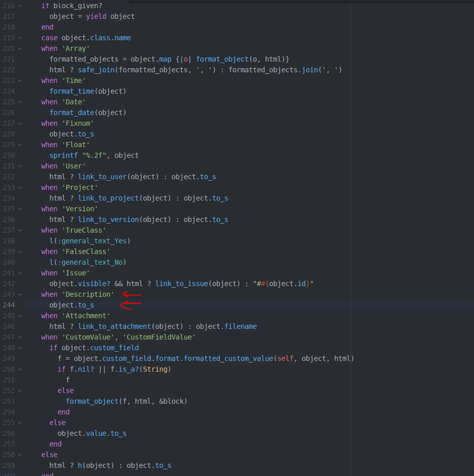Click line number 244 in the gutter
The image size is (474, 476).
point(9,305)
